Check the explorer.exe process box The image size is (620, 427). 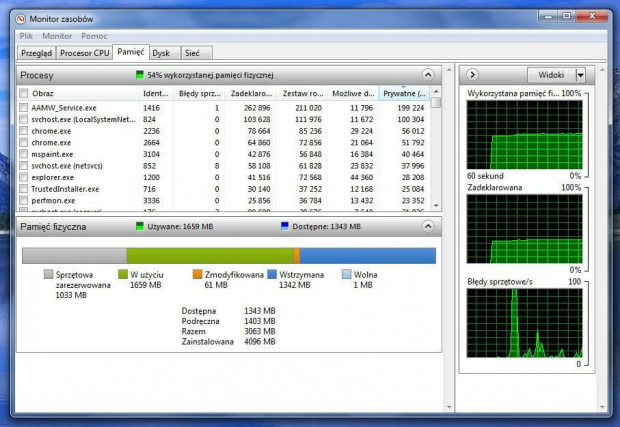tap(24, 177)
